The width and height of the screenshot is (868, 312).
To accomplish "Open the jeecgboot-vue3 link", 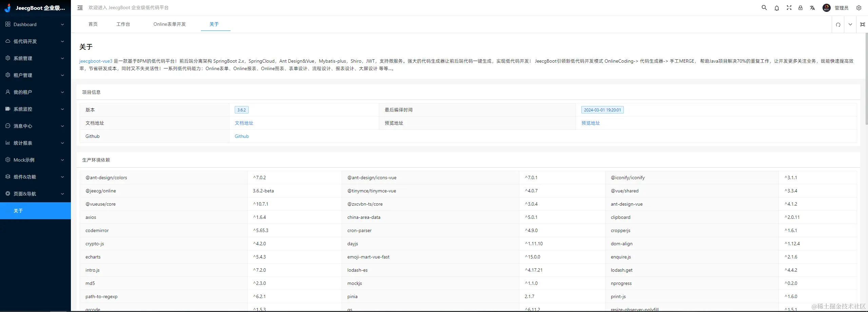I will point(95,61).
